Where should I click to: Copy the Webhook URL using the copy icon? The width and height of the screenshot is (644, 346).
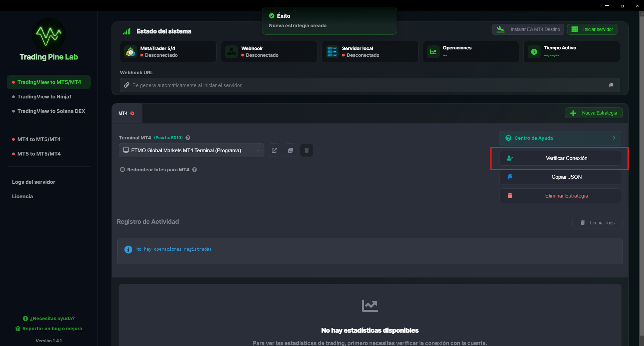[x=611, y=85]
